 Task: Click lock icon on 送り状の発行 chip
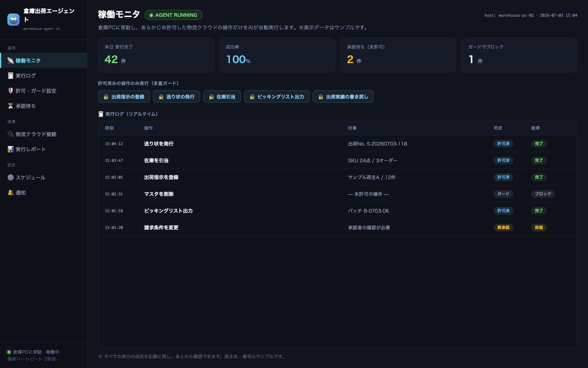[161, 97]
